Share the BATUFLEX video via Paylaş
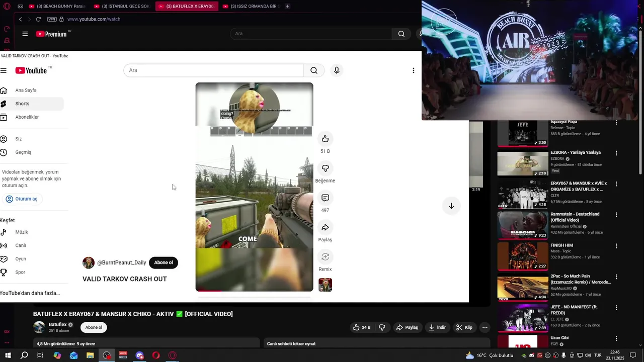This screenshot has height=362, width=644. [407, 327]
